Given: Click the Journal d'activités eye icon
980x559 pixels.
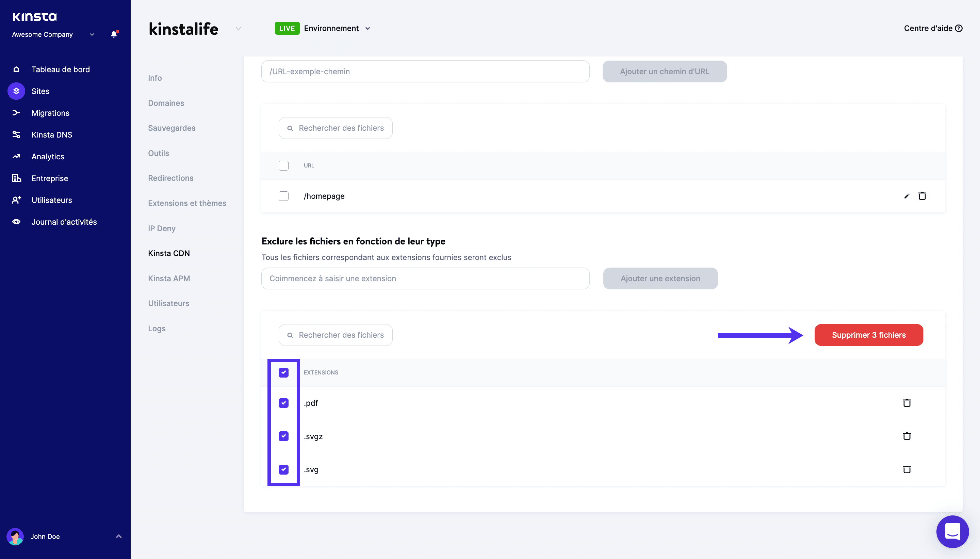Looking at the screenshot, I should pos(16,222).
